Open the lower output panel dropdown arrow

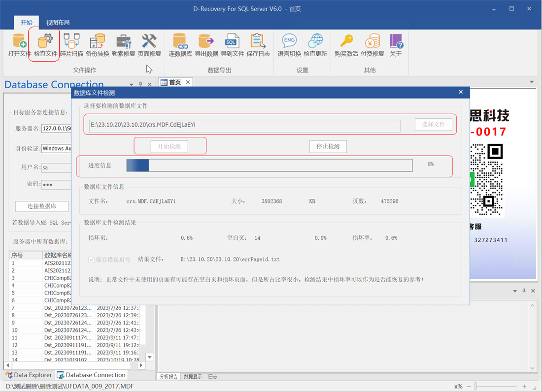pos(515,291)
